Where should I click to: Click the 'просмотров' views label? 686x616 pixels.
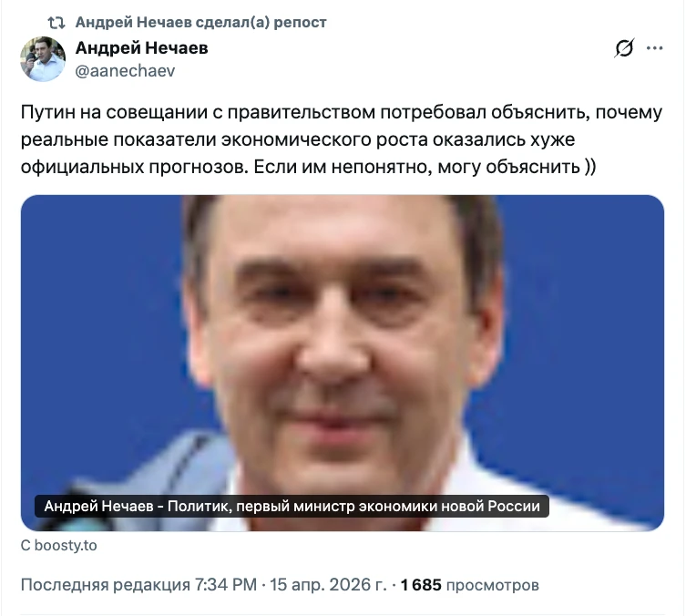pyautogui.click(x=493, y=585)
